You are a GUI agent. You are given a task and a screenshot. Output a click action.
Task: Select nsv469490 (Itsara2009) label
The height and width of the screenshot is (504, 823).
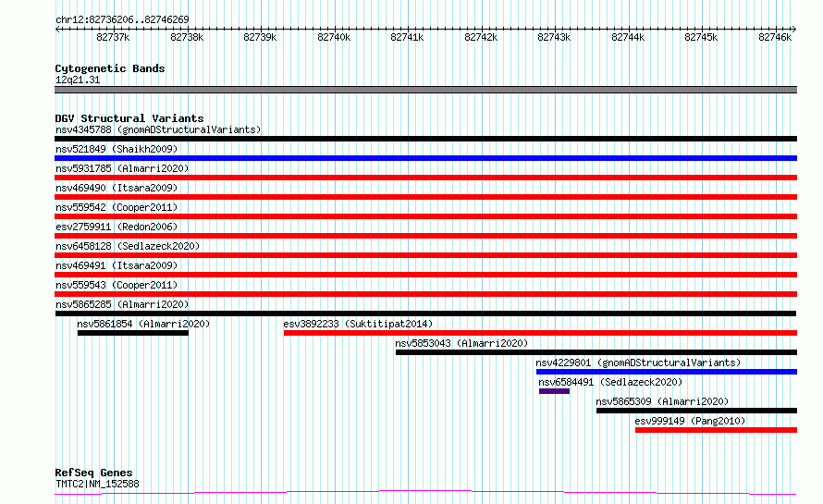point(117,188)
